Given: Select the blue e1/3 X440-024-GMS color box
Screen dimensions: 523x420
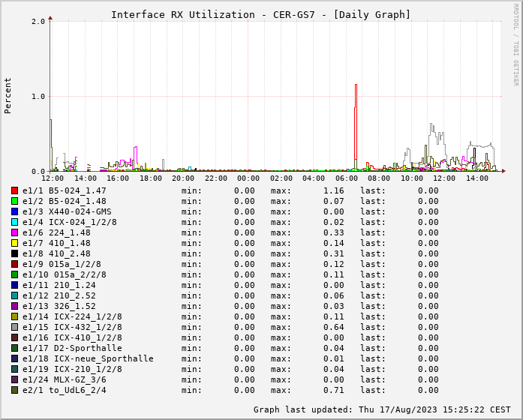Looking at the screenshot, I should (14, 211).
